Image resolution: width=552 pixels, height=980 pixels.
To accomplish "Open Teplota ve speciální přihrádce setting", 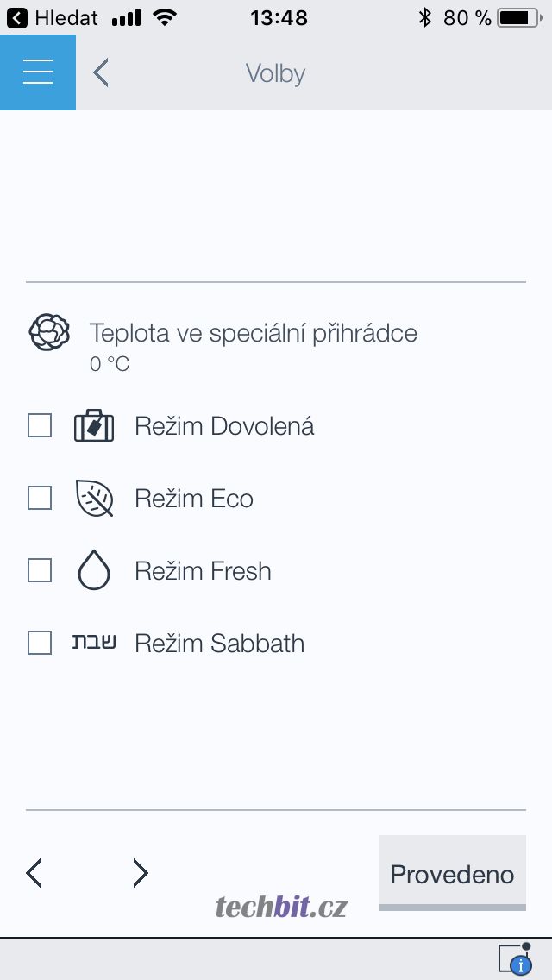I will pos(253,333).
